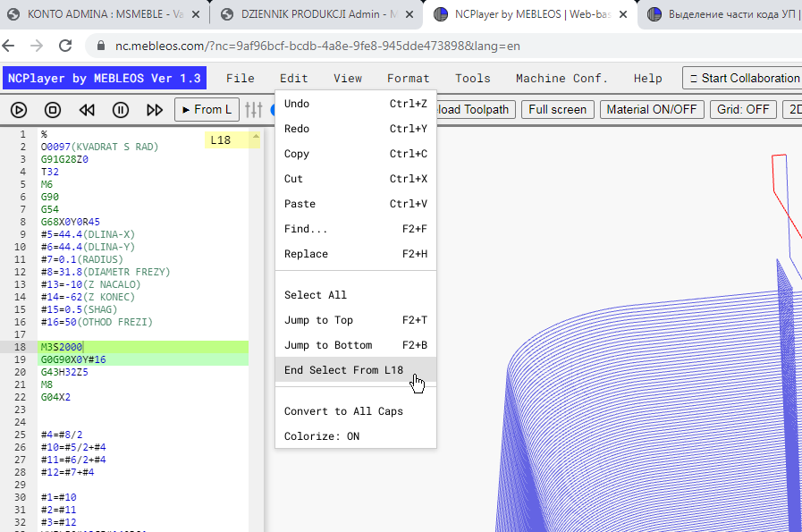Viewport: 802px width, 532px height.
Task: Click the Stop playback button
Action: pyautogui.click(x=53, y=110)
